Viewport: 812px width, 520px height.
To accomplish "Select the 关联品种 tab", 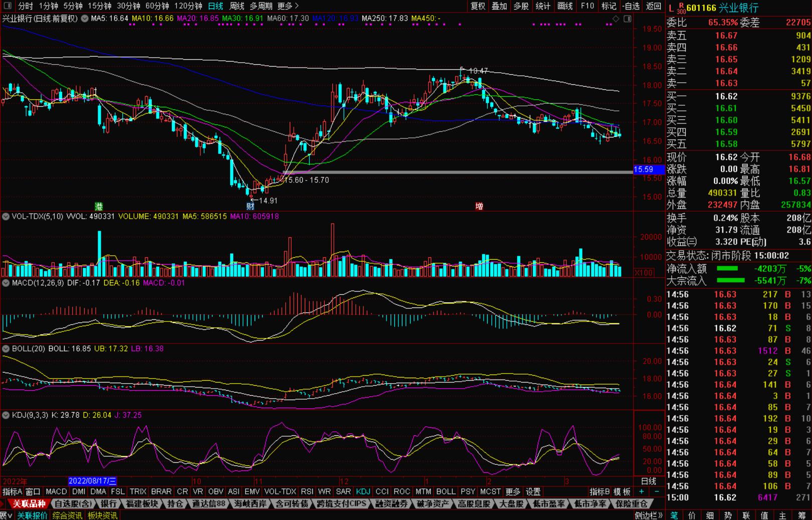I will pos(28,504).
